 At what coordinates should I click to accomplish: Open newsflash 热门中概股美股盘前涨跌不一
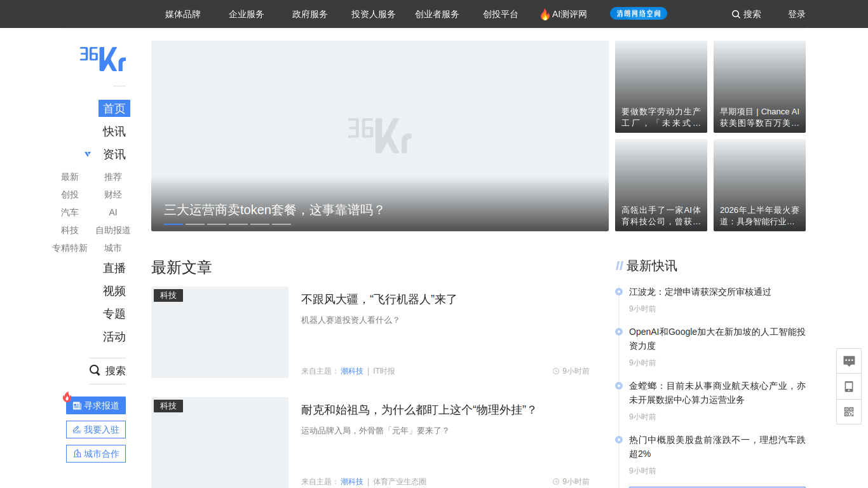pos(717,447)
